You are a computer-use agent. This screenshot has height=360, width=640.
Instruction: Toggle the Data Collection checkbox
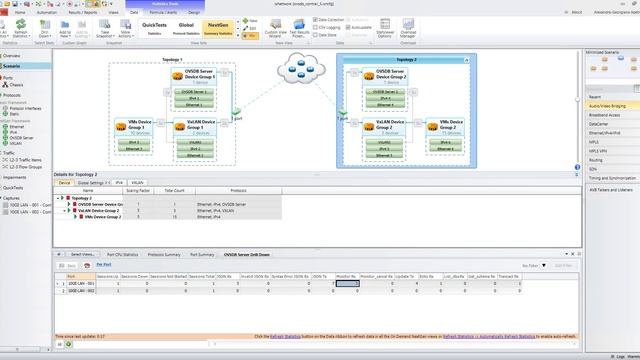pos(315,20)
